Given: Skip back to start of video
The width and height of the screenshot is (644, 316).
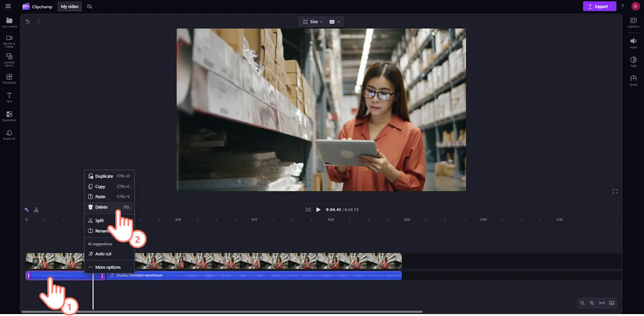Looking at the screenshot, I should (x=308, y=210).
